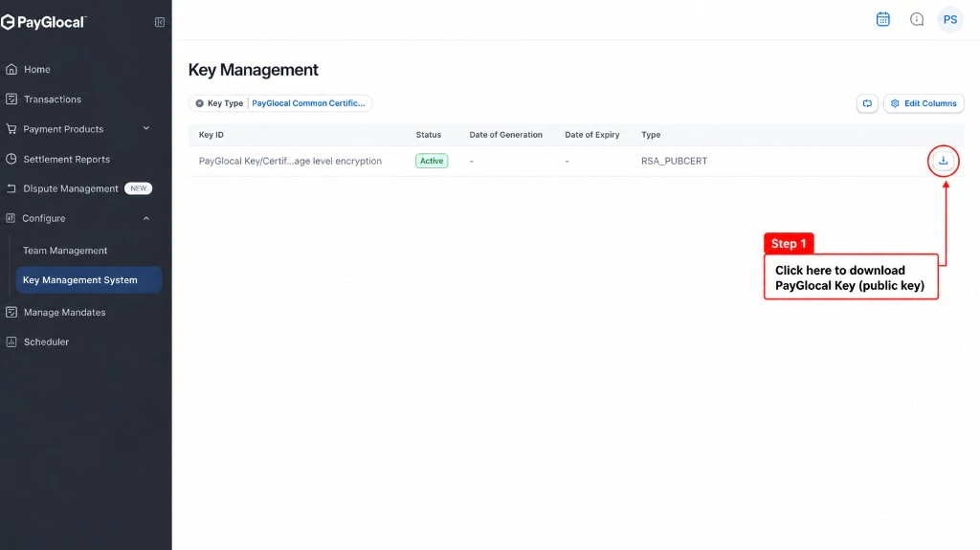The image size is (980, 550).
Task: Click the Transactions sidebar icon
Action: click(11, 99)
